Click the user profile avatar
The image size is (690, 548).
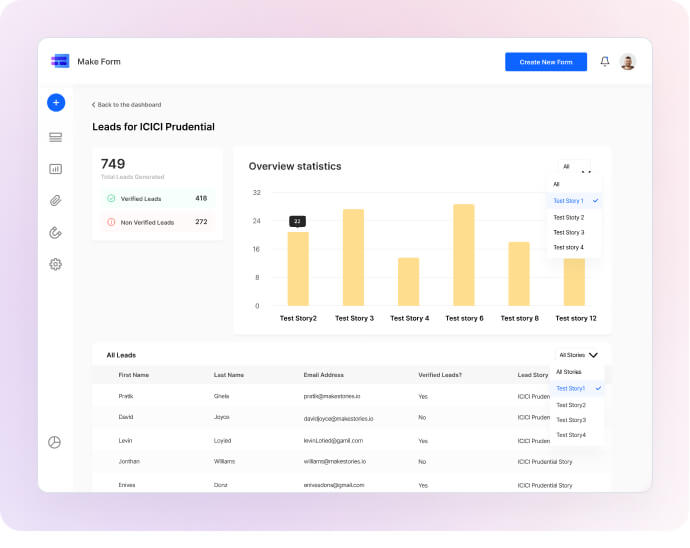pos(627,62)
